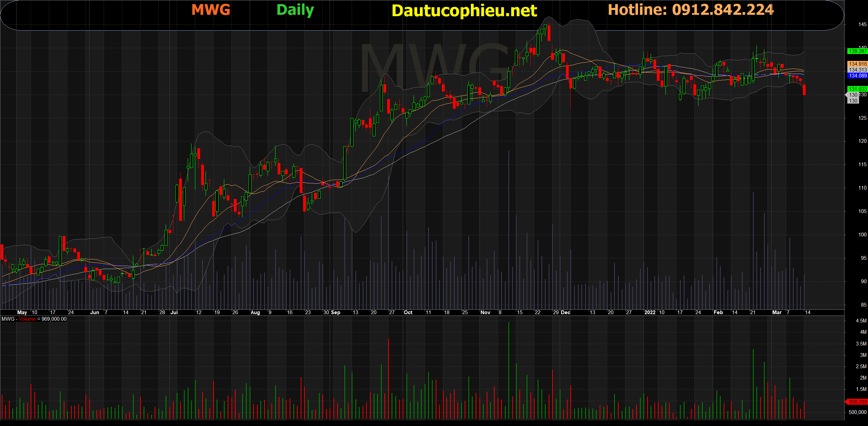Open the Dautucophieu.net link text
Viewport: 868px width, 426px height.
click(x=464, y=11)
